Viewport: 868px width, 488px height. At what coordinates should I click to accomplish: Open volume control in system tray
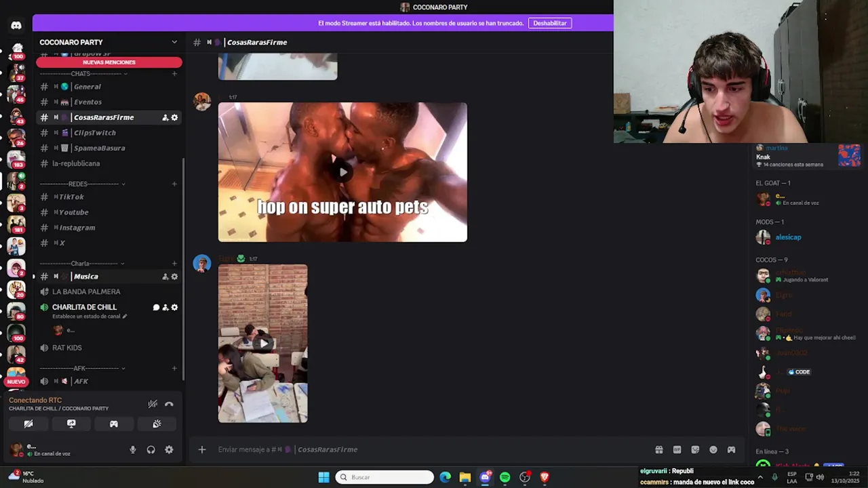point(820,477)
